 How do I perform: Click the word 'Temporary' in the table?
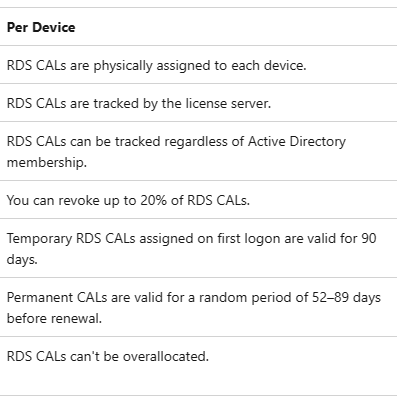pyautogui.click(x=39, y=239)
